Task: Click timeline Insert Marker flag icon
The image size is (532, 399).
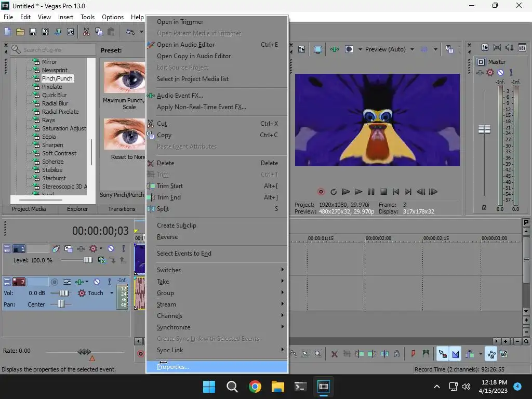Action: pyautogui.click(x=413, y=354)
